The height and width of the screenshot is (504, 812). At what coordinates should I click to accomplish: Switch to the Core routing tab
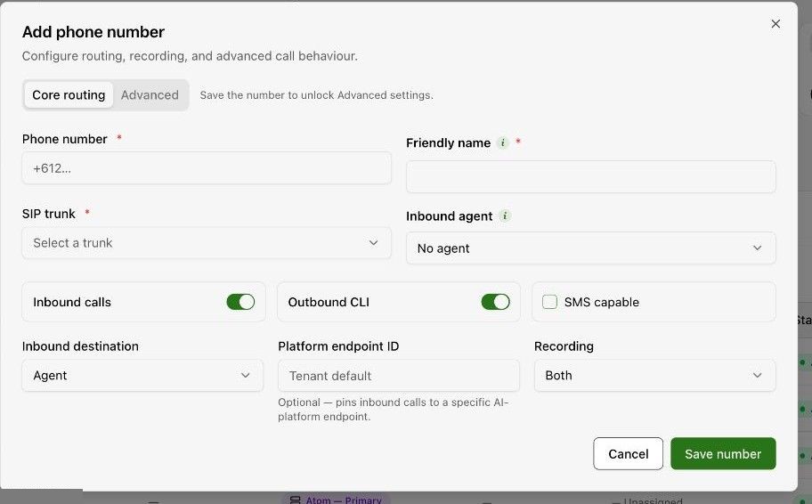pyautogui.click(x=69, y=94)
